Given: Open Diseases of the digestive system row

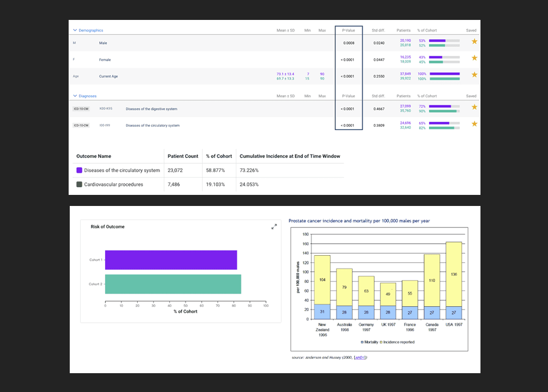Looking at the screenshot, I should [151, 109].
